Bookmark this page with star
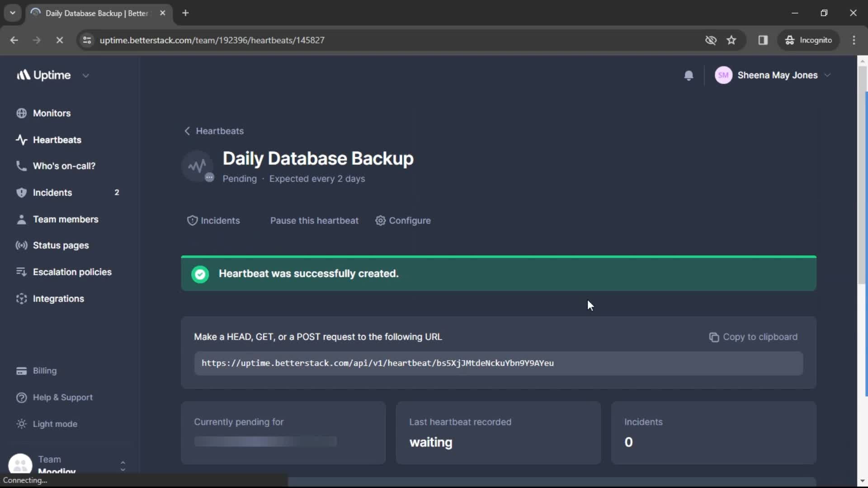Viewport: 868px width, 488px height. point(731,40)
